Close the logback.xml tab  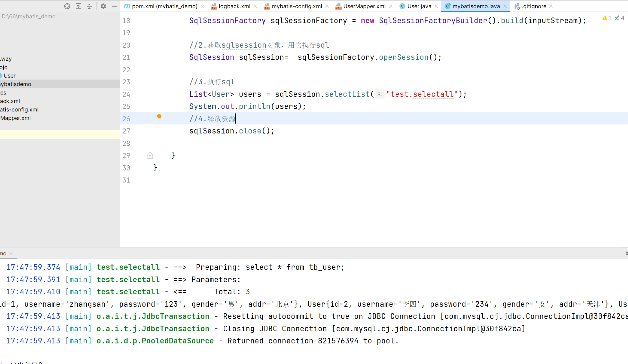click(255, 6)
